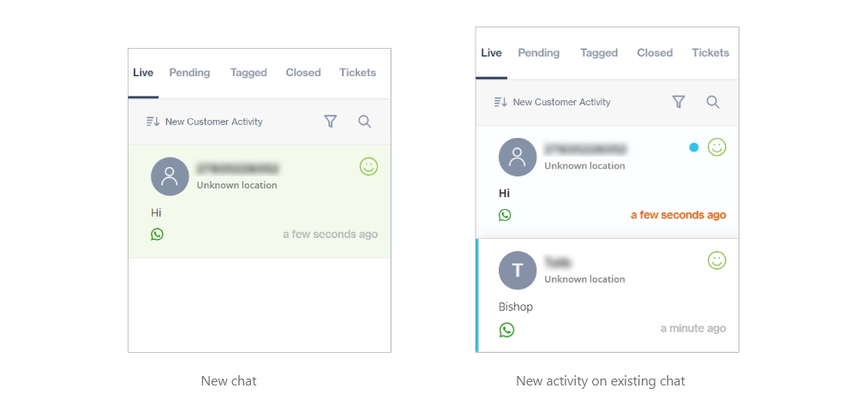Click WhatsApp icon on green highlighted chat

(157, 234)
